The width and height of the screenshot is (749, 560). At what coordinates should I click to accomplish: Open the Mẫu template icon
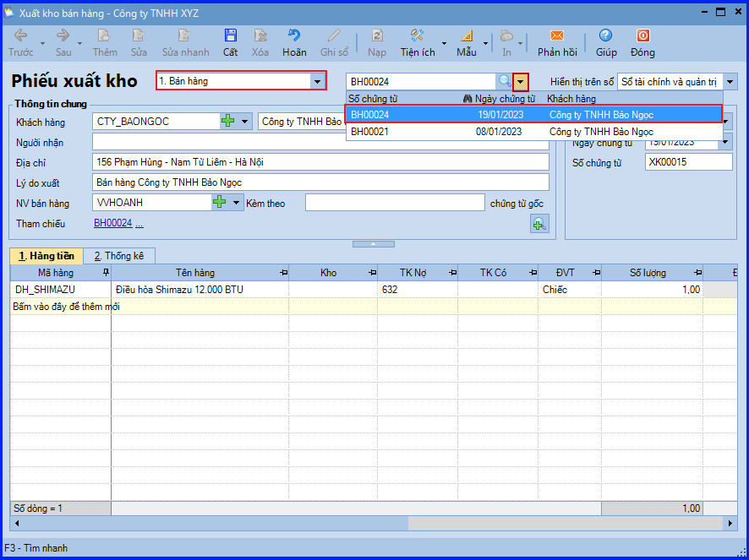pos(466,36)
